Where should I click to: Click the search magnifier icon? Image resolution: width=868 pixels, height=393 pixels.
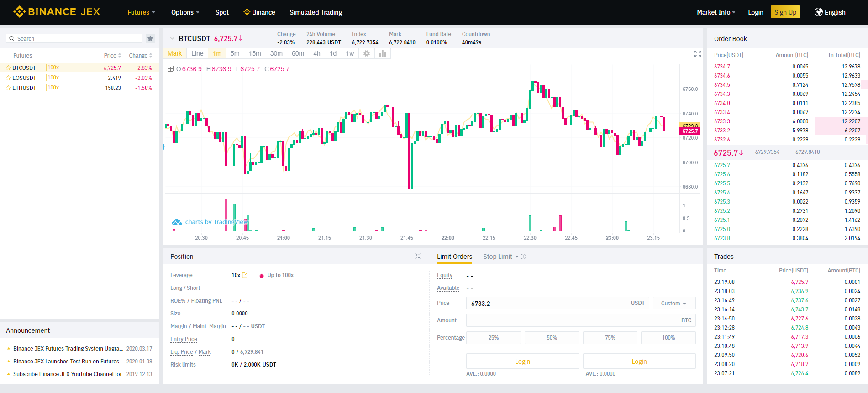[x=12, y=39]
